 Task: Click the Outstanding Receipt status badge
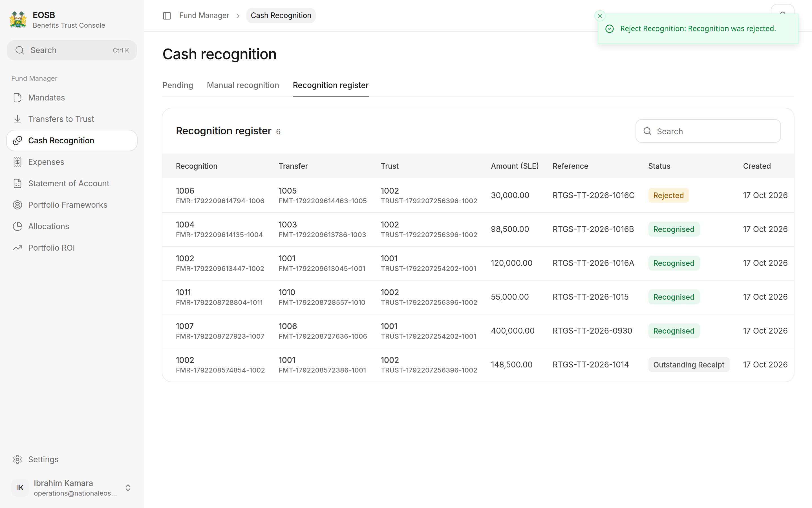(x=689, y=365)
